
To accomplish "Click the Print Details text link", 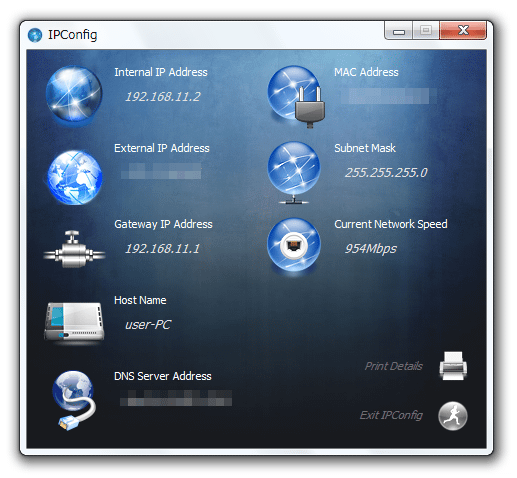I will pyautogui.click(x=394, y=366).
